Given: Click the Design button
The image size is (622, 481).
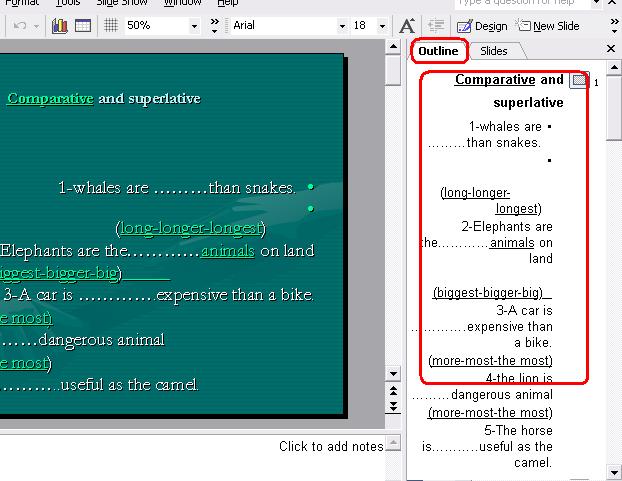Looking at the screenshot, I should pyautogui.click(x=482, y=26).
